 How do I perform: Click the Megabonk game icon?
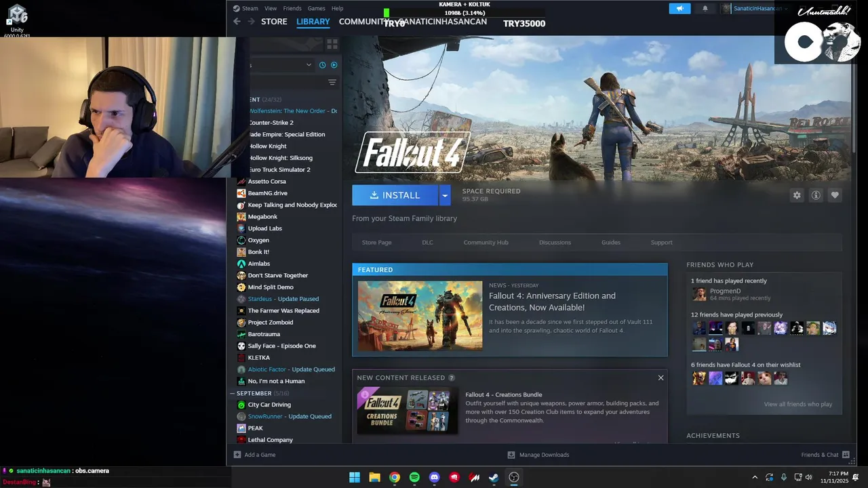[241, 217]
